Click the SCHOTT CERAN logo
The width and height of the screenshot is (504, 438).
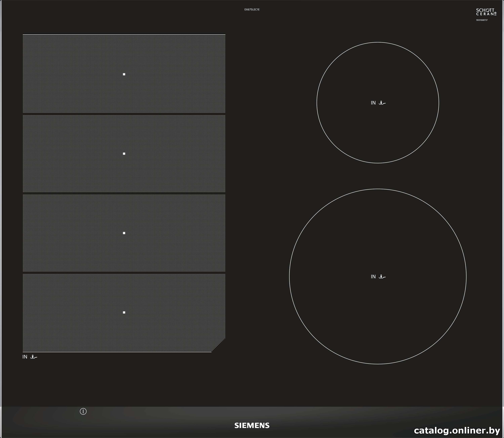[486, 12]
